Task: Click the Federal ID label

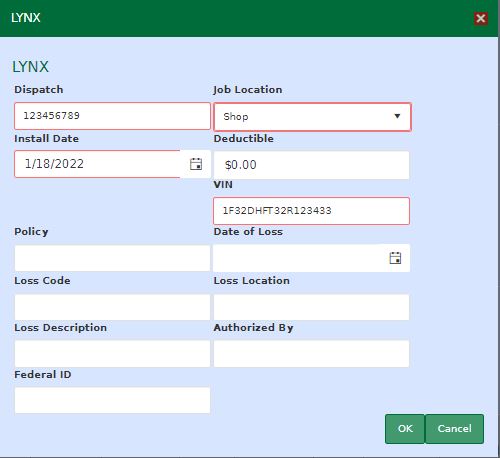Action: [43, 374]
